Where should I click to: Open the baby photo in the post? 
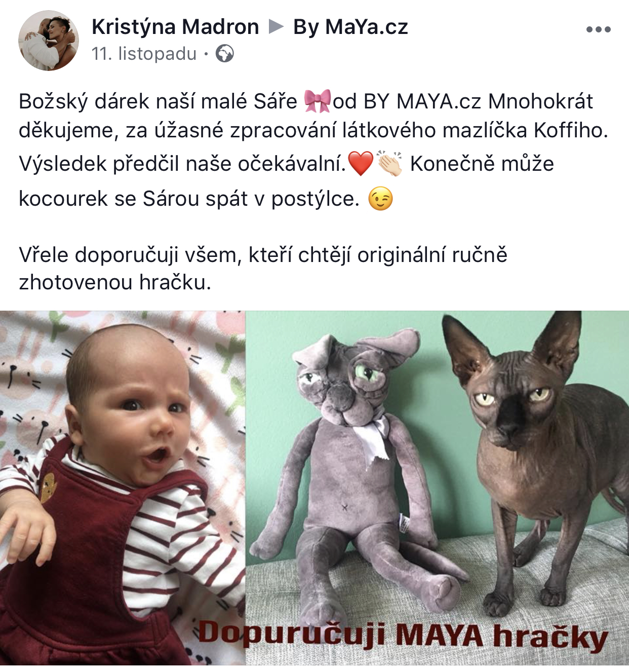click(x=123, y=488)
